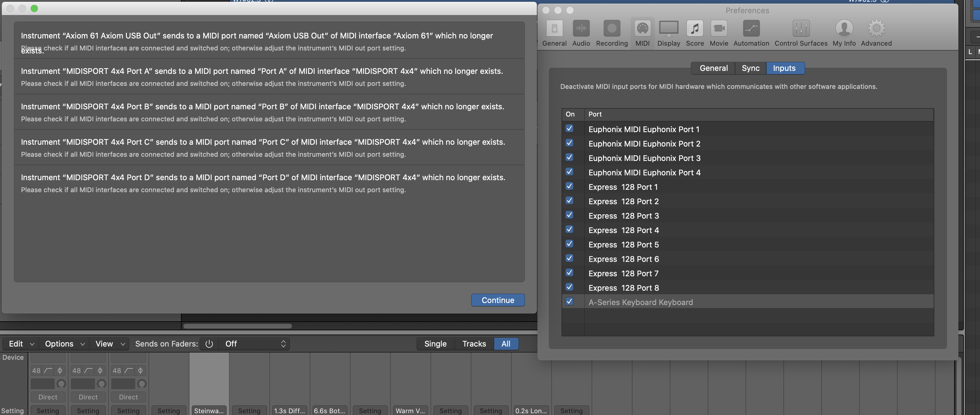
Task: Switch to the Sync tab
Action: [750, 68]
